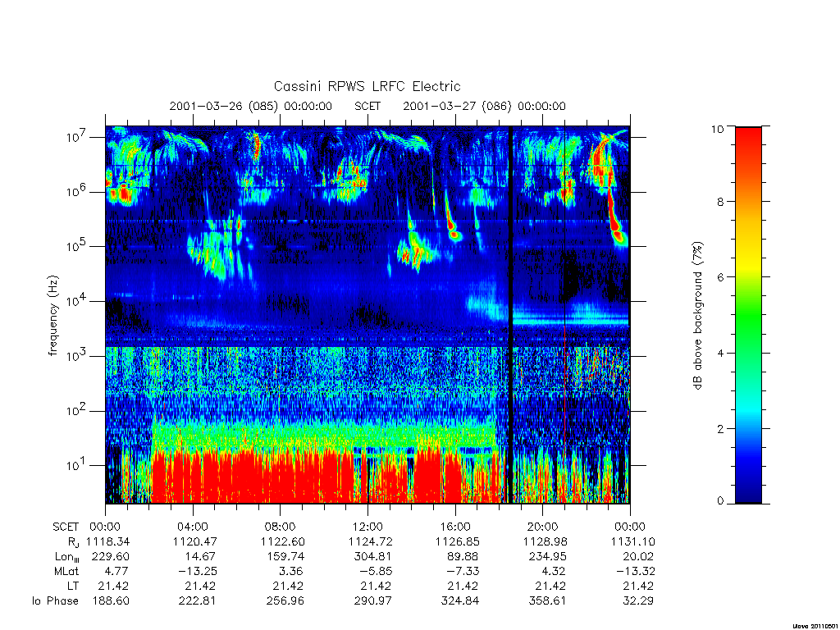This screenshot has height=630, width=840.
Task: Click the SCET 16:00 time tick
Action: click(x=455, y=527)
